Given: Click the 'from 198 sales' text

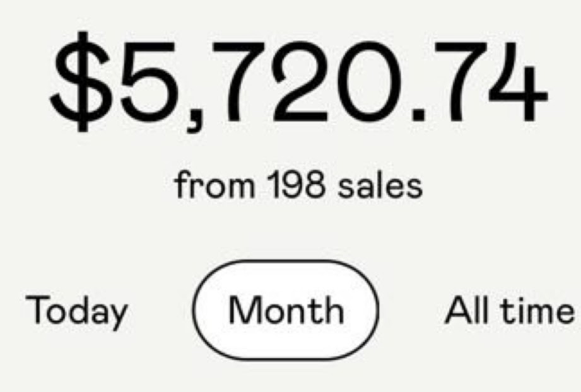Looking at the screenshot, I should coord(298,186).
